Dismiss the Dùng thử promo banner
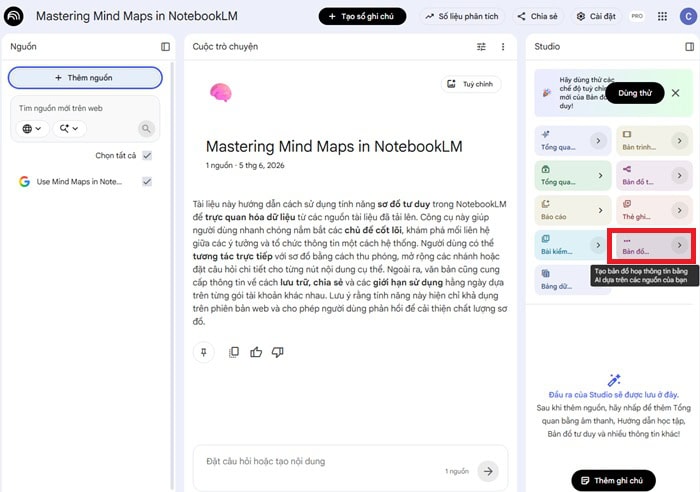The height and width of the screenshot is (492, 700). 675,93
